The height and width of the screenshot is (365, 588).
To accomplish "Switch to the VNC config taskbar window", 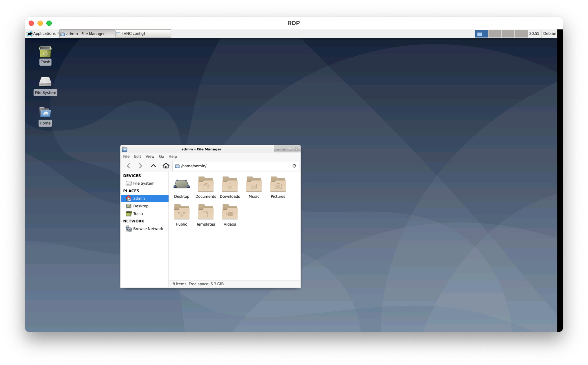I will [x=143, y=33].
